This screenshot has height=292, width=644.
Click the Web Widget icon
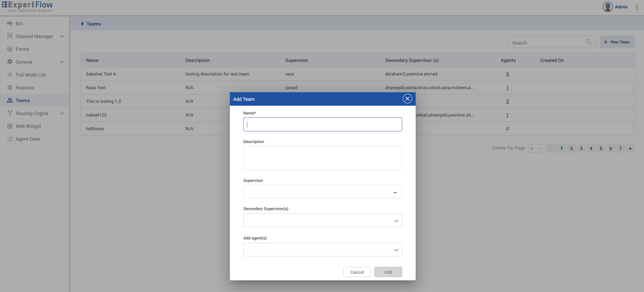(10, 126)
